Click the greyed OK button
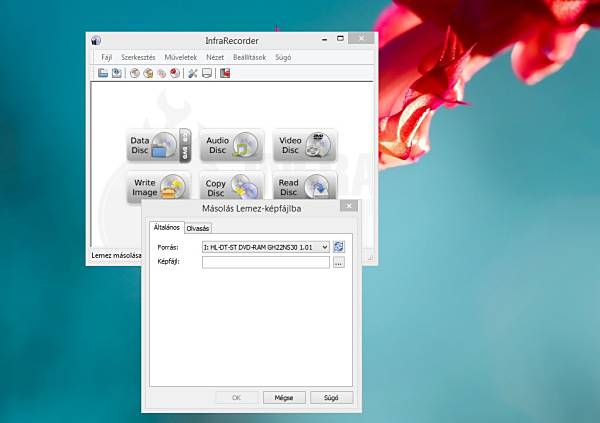Screen dimensions: 600x423 tap(236, 398)
